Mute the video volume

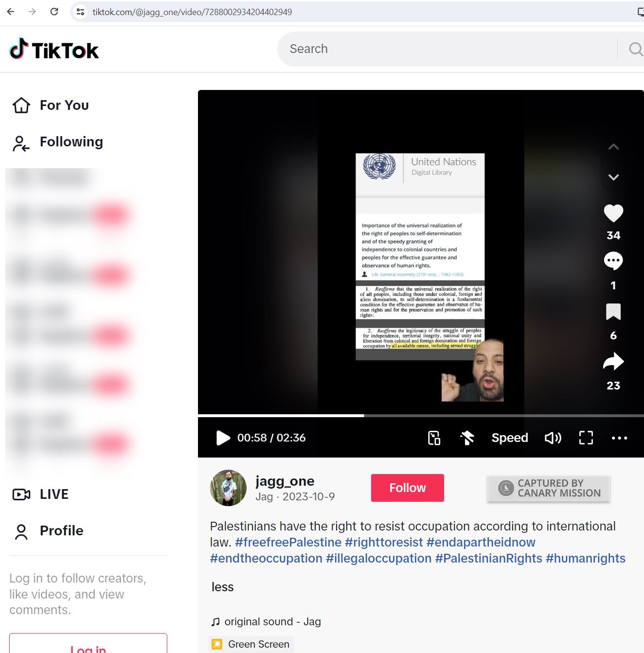click(x=553, y=438)
